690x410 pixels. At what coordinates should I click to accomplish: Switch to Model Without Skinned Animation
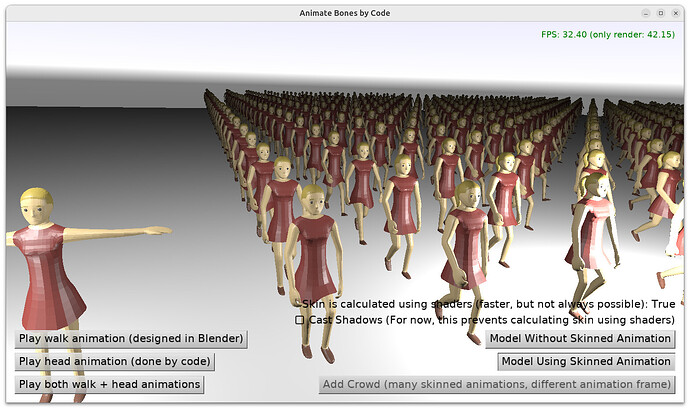click(580, 338)
